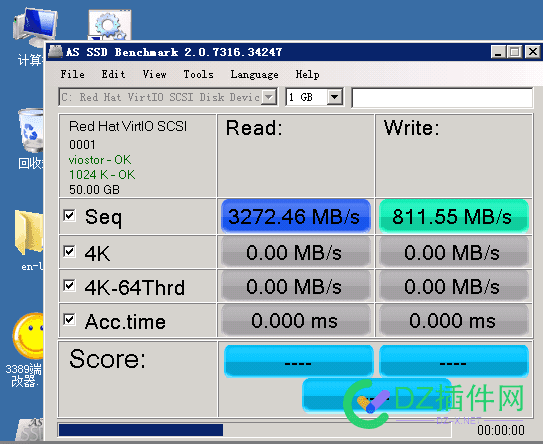Image resolution: width=543 pixels, height=444 pixels.
Task: Click the 4K-64Thrd write result field
Action: 454,286
